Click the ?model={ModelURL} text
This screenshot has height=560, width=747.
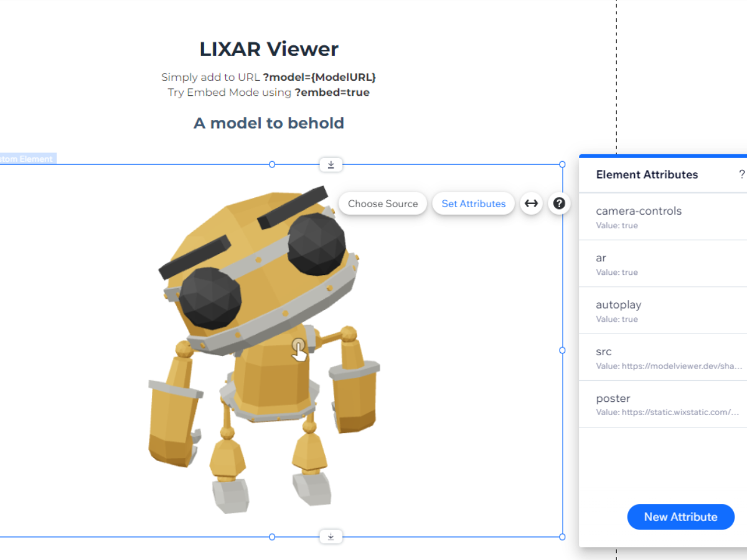pyautogui.click(x=319, y=77)
